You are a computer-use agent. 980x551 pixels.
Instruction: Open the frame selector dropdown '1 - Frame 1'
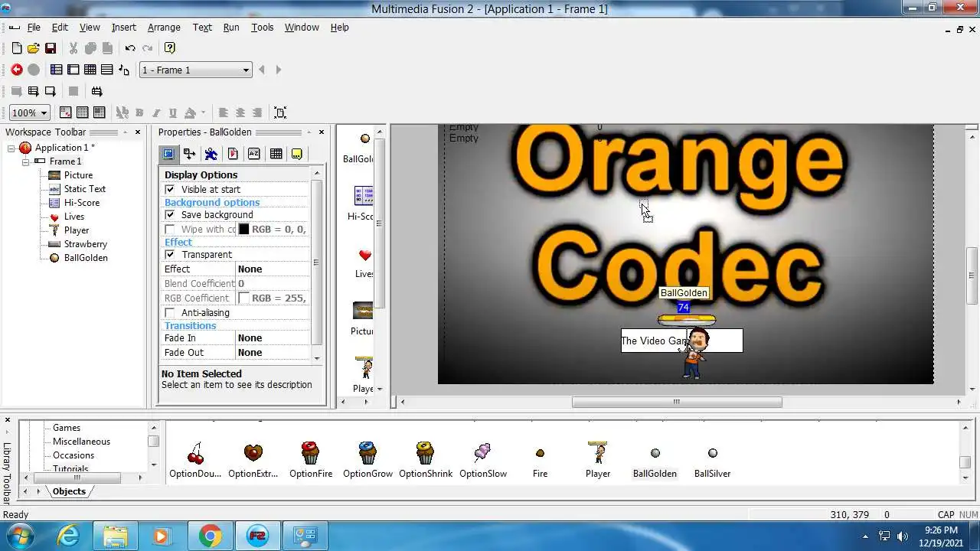[x=195, y=70]
